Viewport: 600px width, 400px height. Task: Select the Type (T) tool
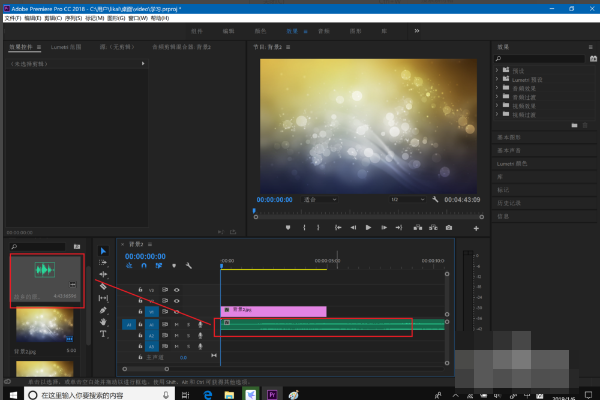(103, 335)
